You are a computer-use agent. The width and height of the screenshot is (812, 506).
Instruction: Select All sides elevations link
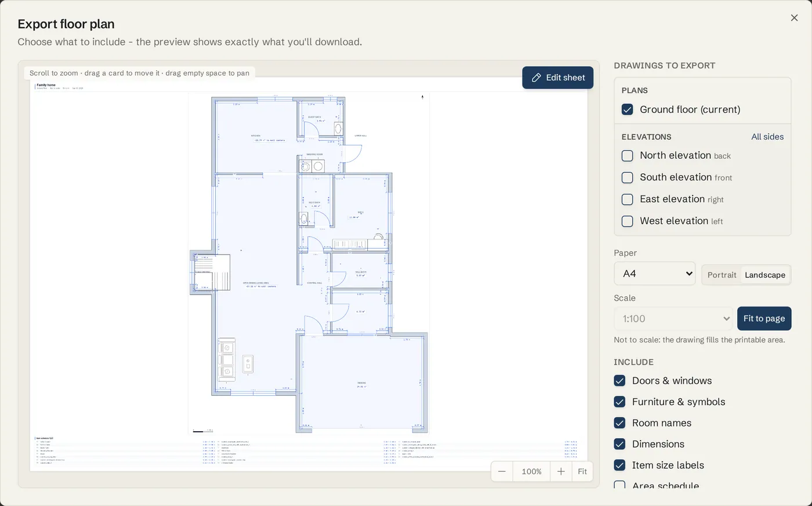point(767,137)
